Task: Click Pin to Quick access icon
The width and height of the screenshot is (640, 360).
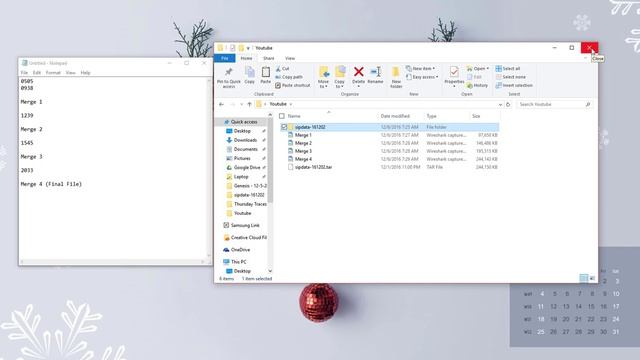Action: [x=229, y=72]
